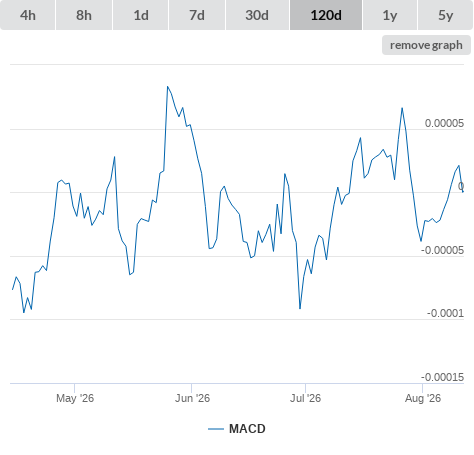The width and height of the screenshot is (474, 455).
Task: Switch chart to 30d range
Action: point(257,15)
